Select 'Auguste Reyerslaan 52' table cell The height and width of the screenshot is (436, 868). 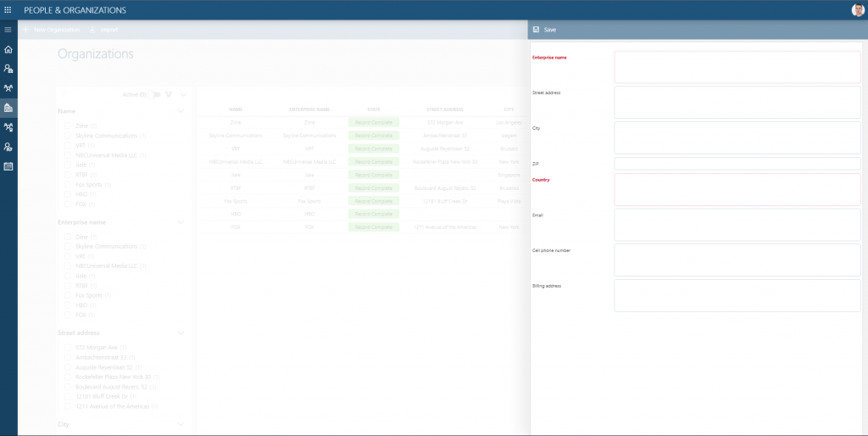point(445,149)
